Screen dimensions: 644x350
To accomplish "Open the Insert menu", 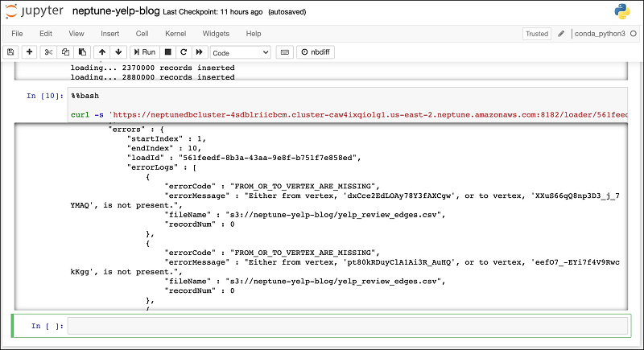I will [x=110, y=34].
